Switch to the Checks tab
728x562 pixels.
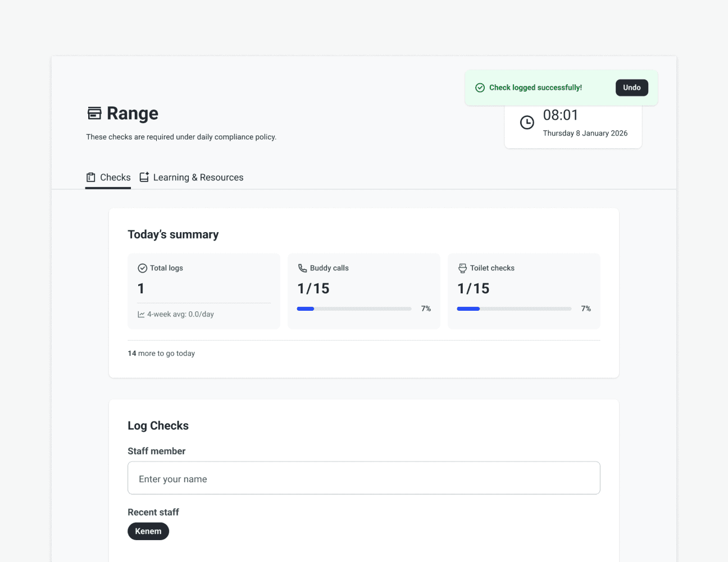(108, 178)
